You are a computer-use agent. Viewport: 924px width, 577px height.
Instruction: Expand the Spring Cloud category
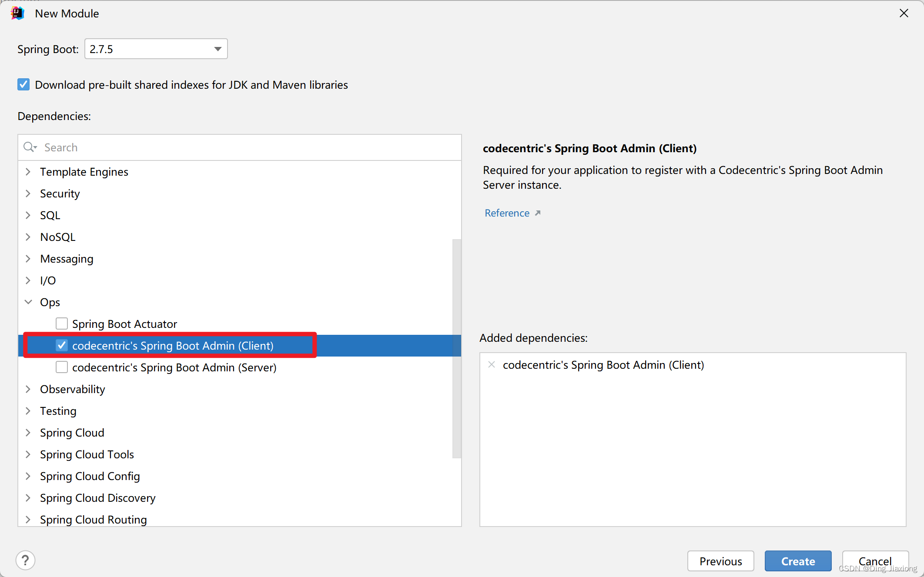[28, 433]
